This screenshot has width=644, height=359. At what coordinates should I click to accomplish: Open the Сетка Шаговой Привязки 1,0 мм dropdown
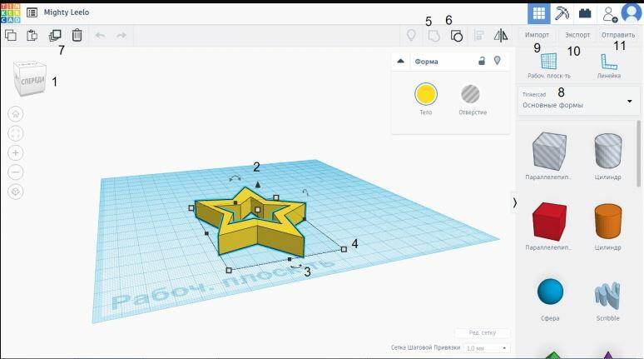tap(486, 348)
